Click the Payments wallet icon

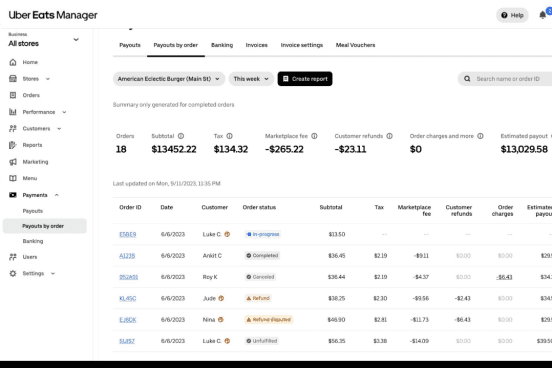click(13, 195)
